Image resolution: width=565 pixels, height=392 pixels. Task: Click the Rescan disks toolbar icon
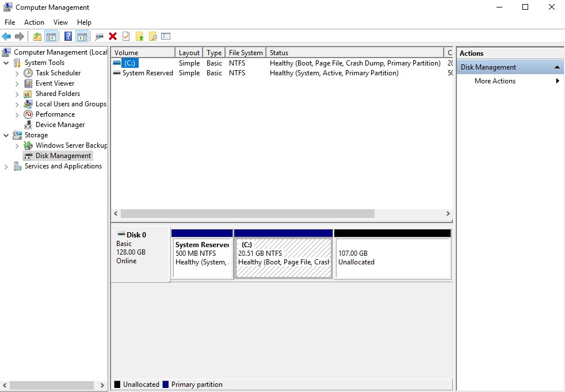(x=99, y=37)
